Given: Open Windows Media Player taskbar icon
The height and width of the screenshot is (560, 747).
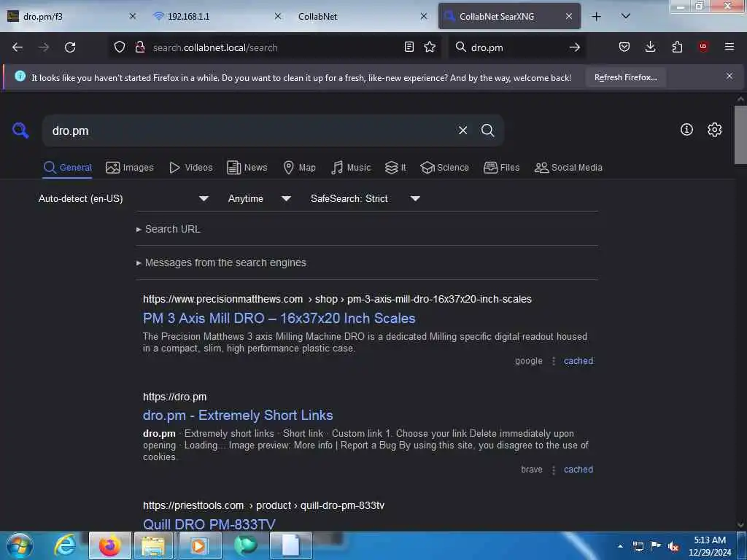Looking at the screenshot, I should pos(198,545).
